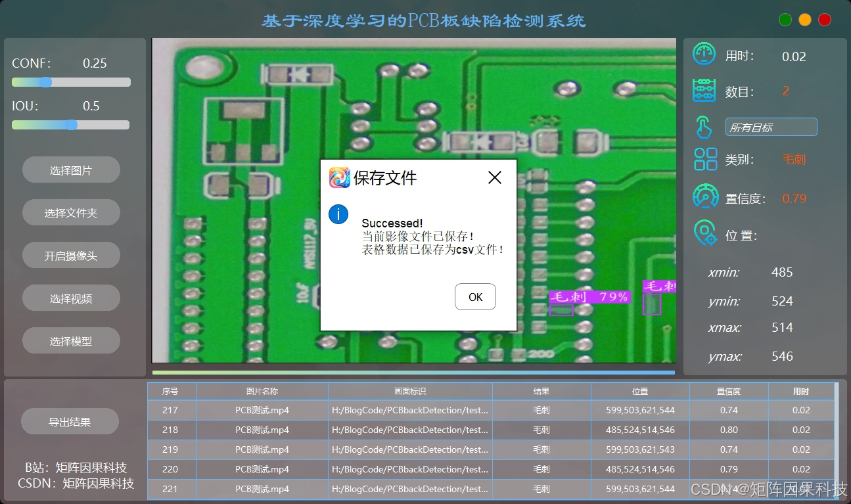Click the 图片名称 column header
Image resolution: width=851 pixels, height=504 pixels.
click(262, 391)
